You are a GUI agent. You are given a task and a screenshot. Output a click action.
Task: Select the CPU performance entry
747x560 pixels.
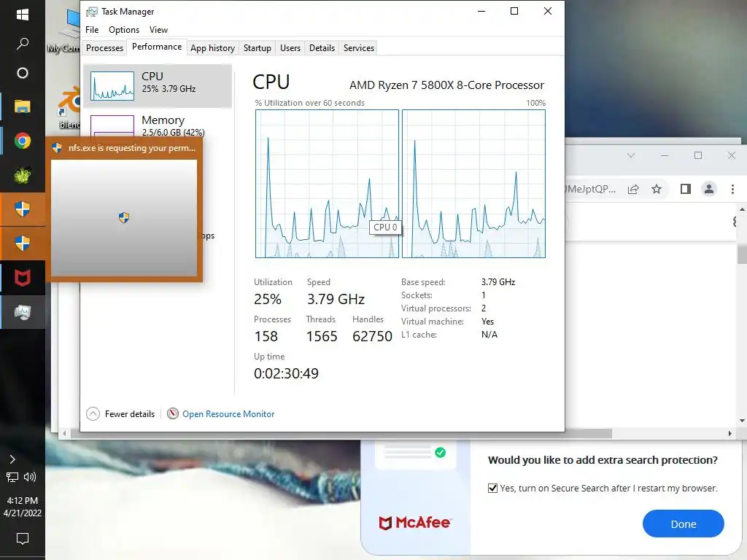point(158,86)
